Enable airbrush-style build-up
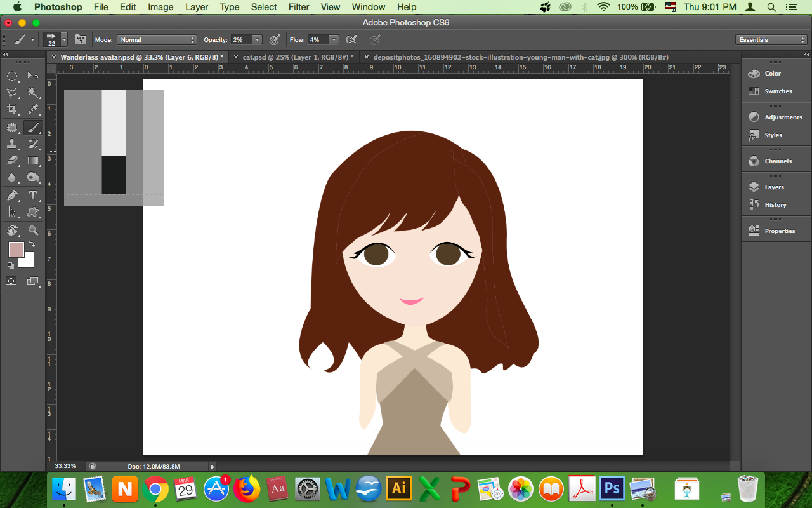812x508 pixels. tap(351, 39)
